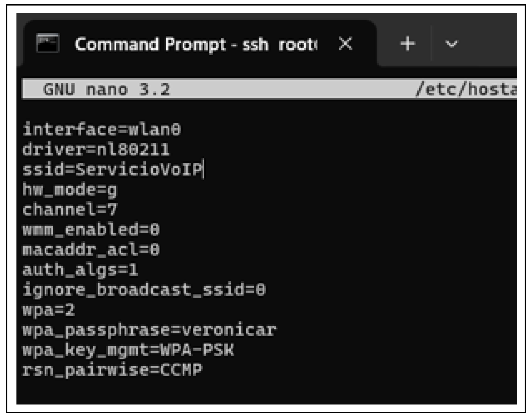Click the wpa_passphrase line
532x418 pixels.
149,330
